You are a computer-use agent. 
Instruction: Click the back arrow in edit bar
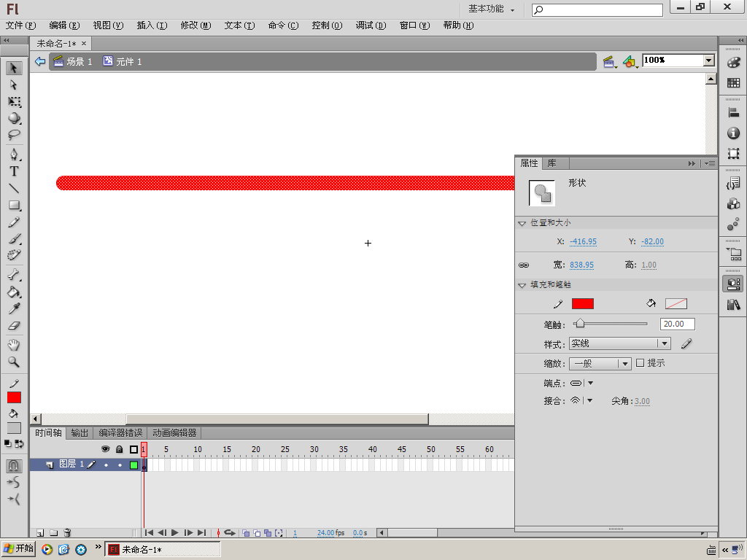pos(40,61)
